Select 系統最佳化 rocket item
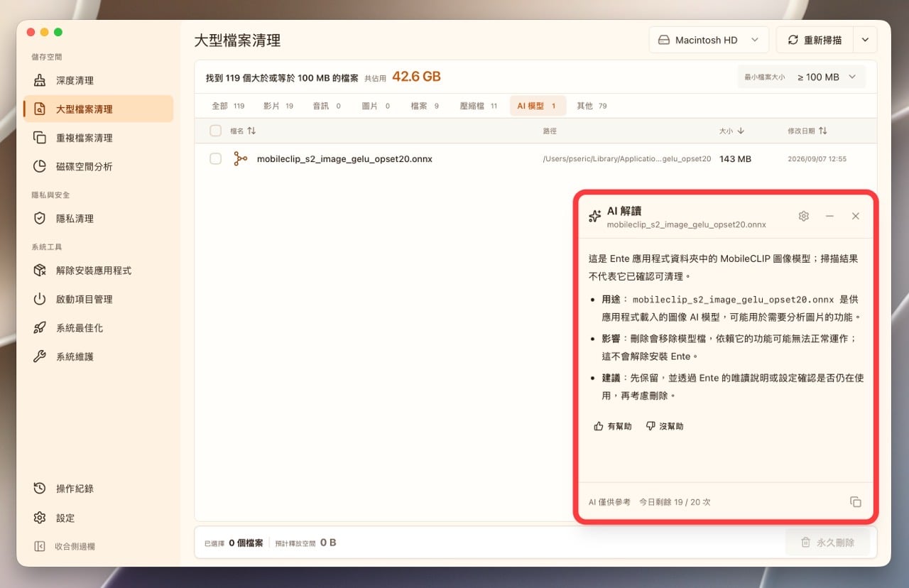The image size is (909, 588). point(98,327)
